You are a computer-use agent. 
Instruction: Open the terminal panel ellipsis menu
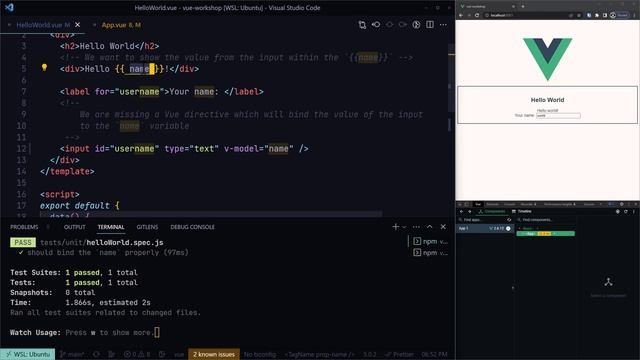(x=416, y=227)
